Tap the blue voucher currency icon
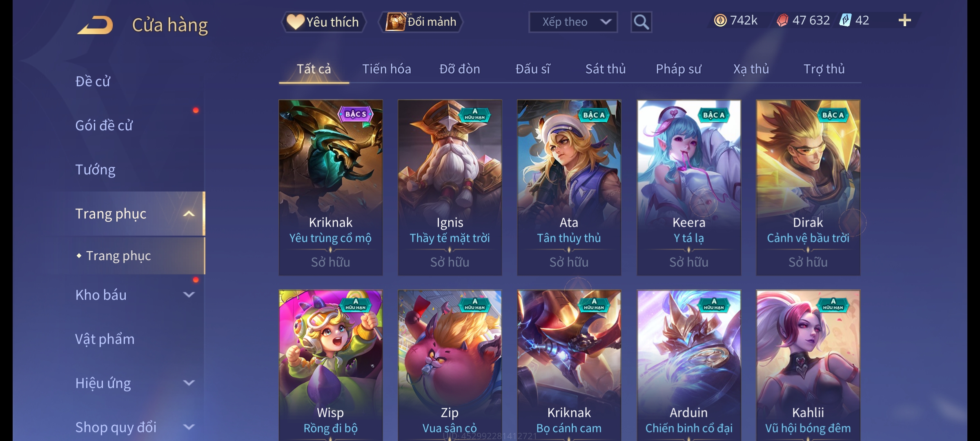The width and height of the screenshot is (980, 441). coord(845,20)
